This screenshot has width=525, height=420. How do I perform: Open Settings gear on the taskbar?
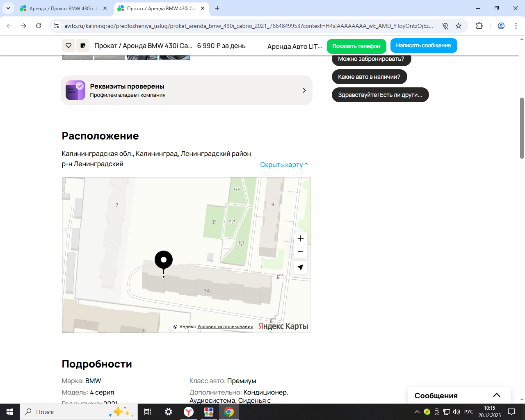169,412
